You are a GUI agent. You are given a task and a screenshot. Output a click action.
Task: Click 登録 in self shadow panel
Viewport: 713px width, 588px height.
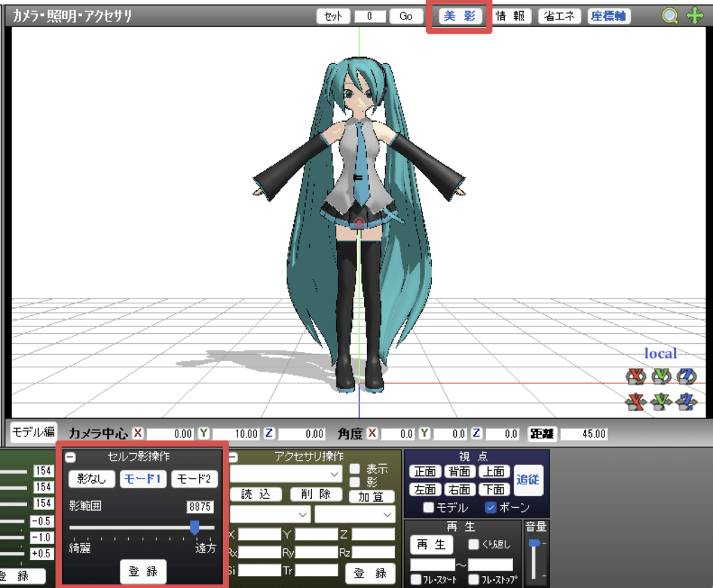click(x=143, y=571)
